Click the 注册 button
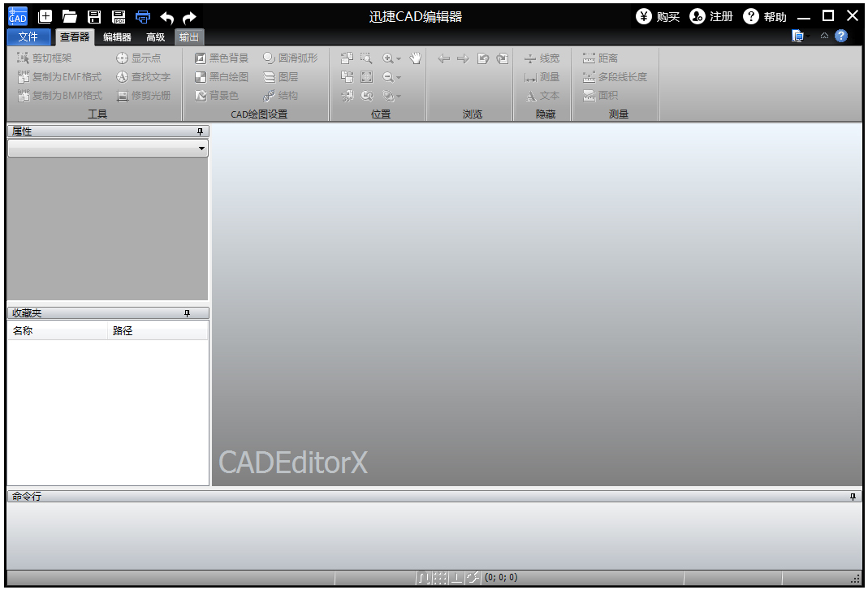Viewport: 868px width, 590px height. coord(711,16)
